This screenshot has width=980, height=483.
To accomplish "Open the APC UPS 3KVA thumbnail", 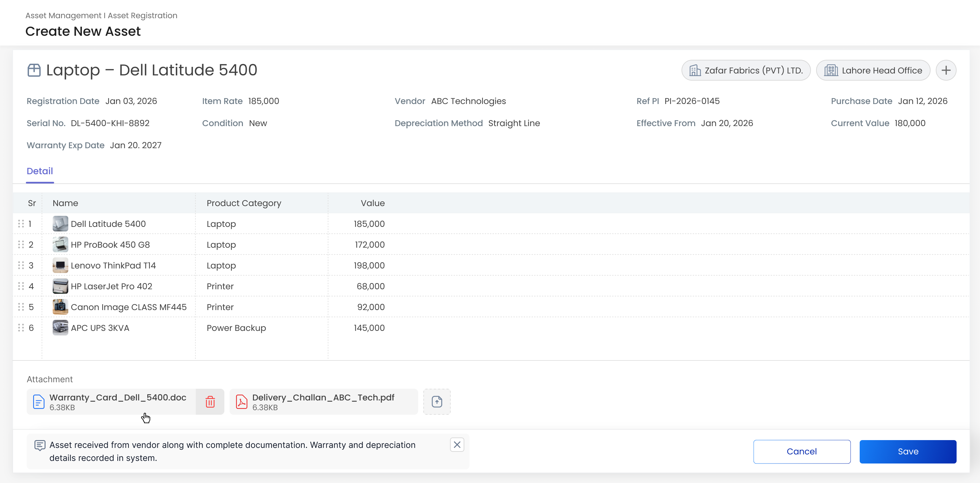I will click(x=60, y=328).
